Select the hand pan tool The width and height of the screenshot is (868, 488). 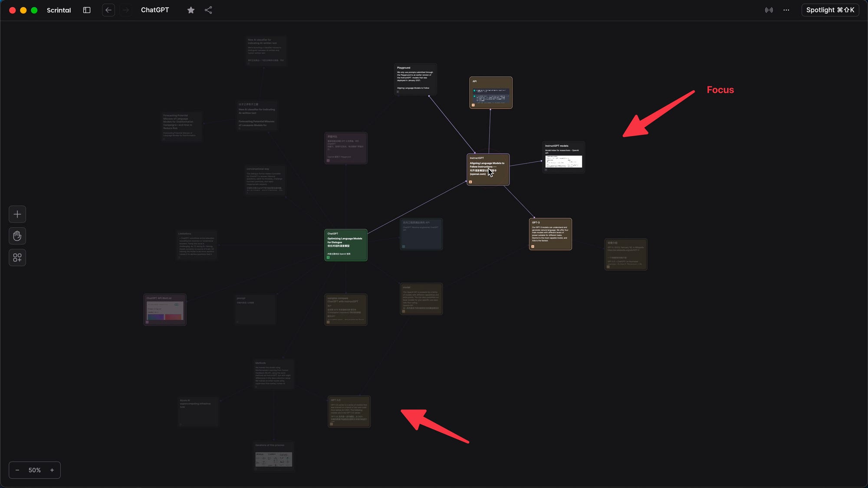(17, 236)
